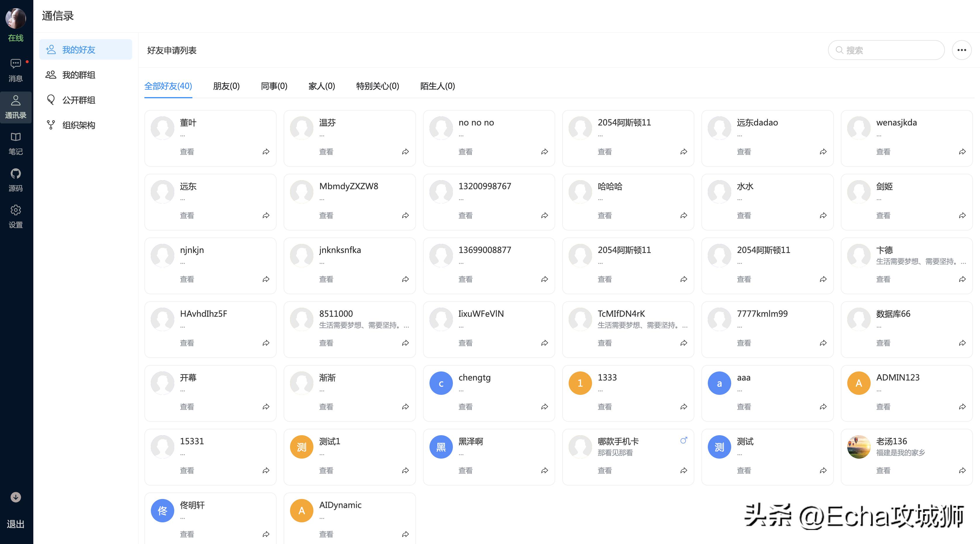Share the 剑姬 contact card
The image size is (980, 544).
point(962,215)
